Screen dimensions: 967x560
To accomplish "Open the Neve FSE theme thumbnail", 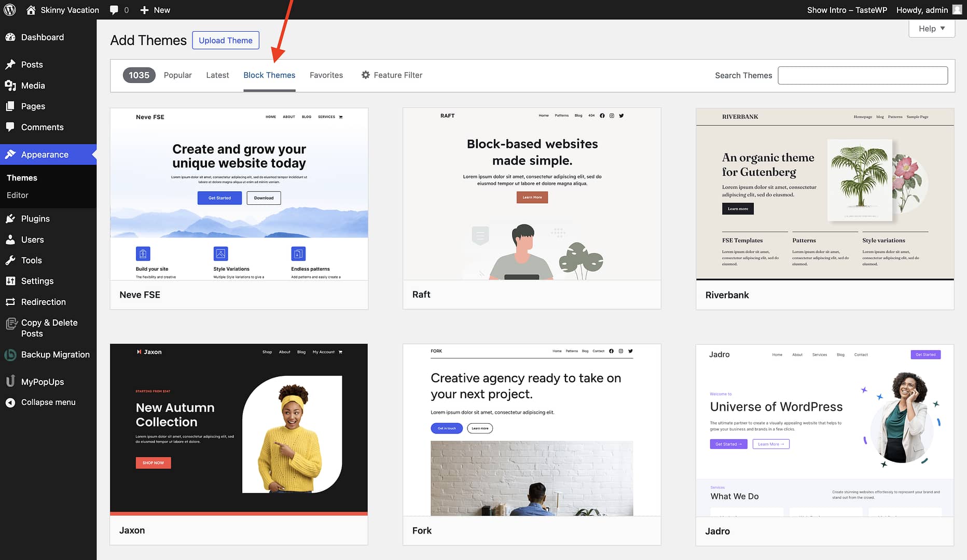I will coord(239,194).
